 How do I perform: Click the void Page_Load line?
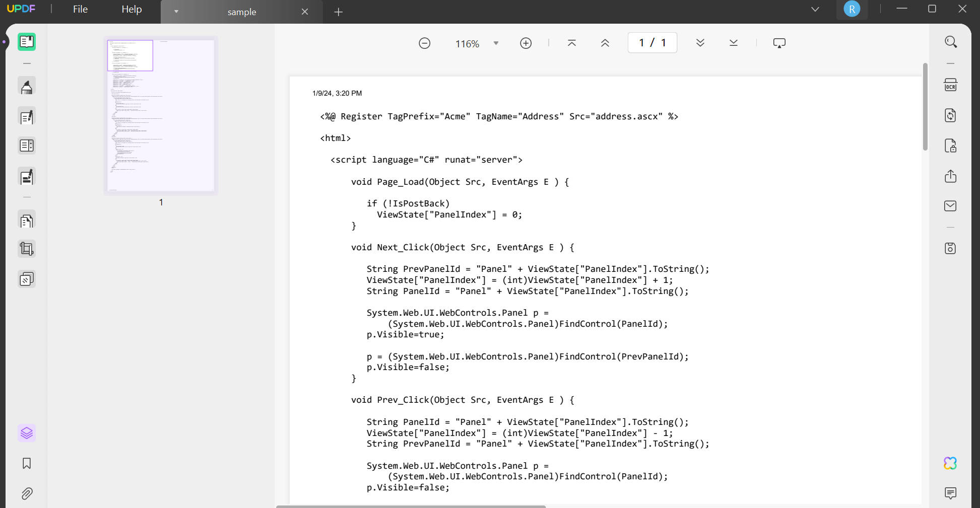[x=460, y=182]
